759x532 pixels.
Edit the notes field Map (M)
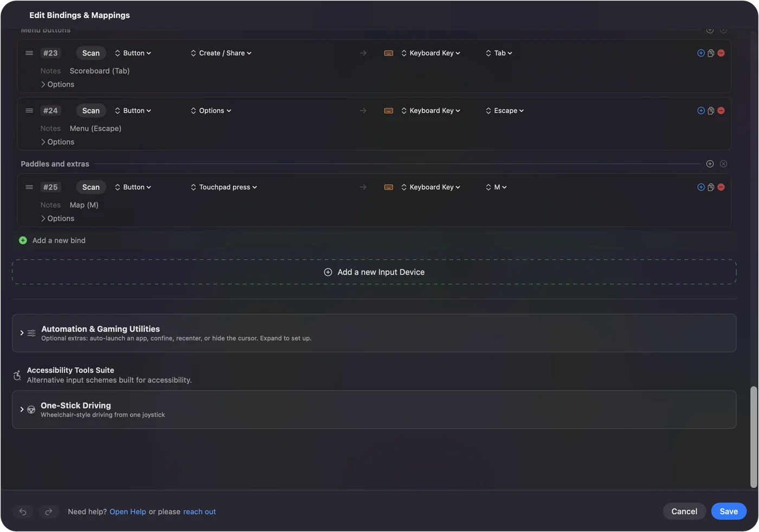point(84,205)
